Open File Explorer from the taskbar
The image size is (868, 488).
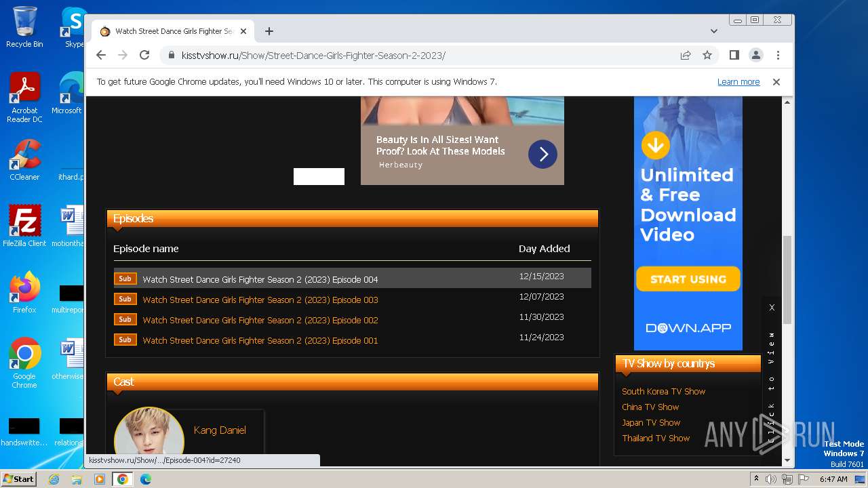coord(77,479)
